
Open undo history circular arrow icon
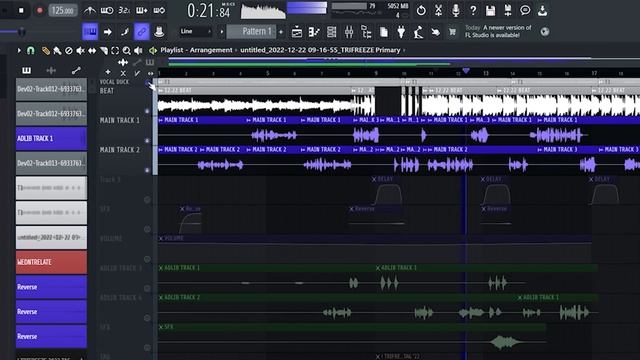tap(421, 10)
